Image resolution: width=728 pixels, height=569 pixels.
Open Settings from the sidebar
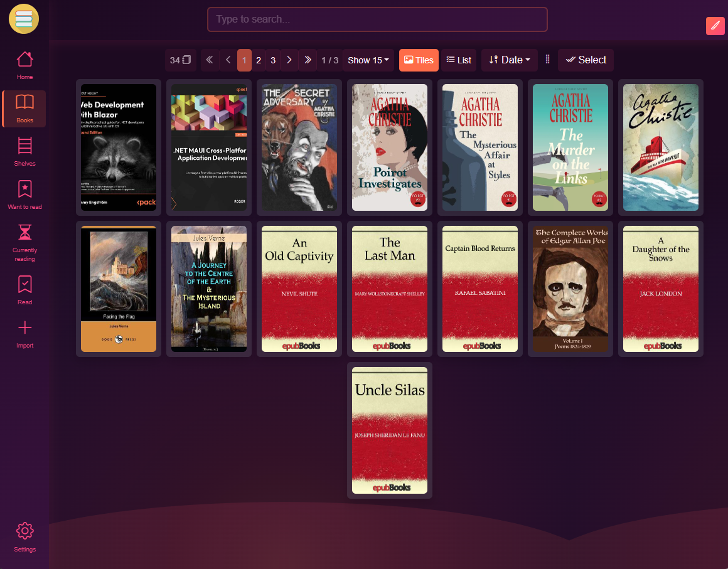24,538
